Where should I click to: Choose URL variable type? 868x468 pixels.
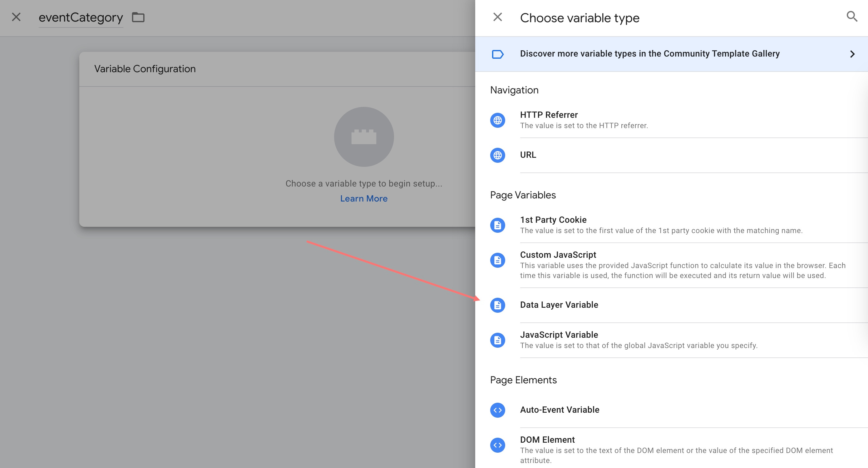pyautogui.click(x=671, y=155)
